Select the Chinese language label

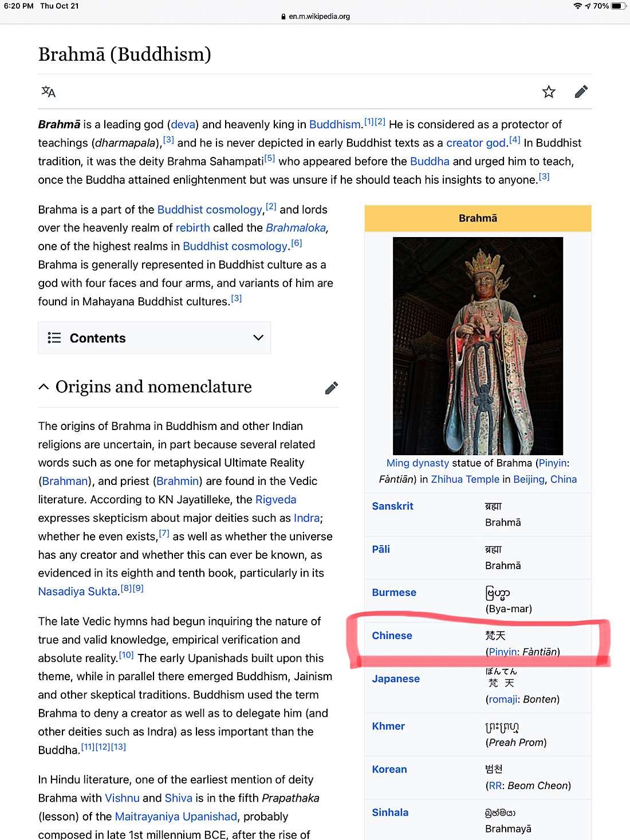[x=392, y=636]
